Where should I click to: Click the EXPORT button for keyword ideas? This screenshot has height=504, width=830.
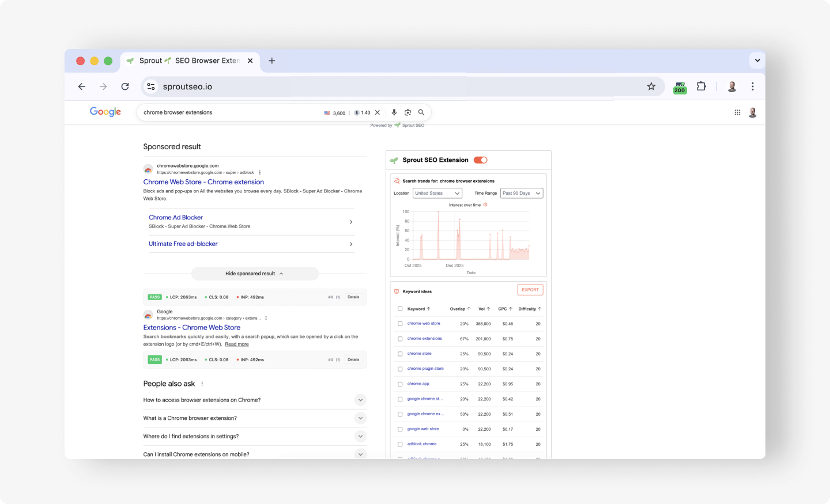530,290
